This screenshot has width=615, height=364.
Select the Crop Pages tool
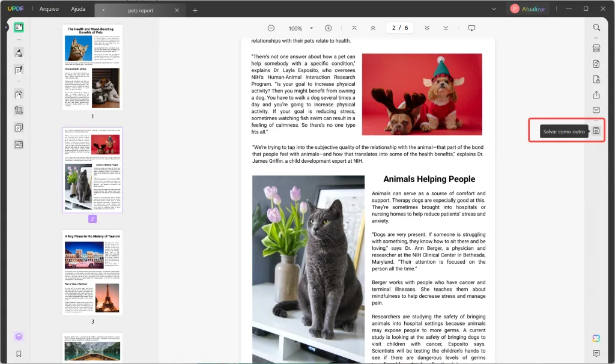coord(19,110)
